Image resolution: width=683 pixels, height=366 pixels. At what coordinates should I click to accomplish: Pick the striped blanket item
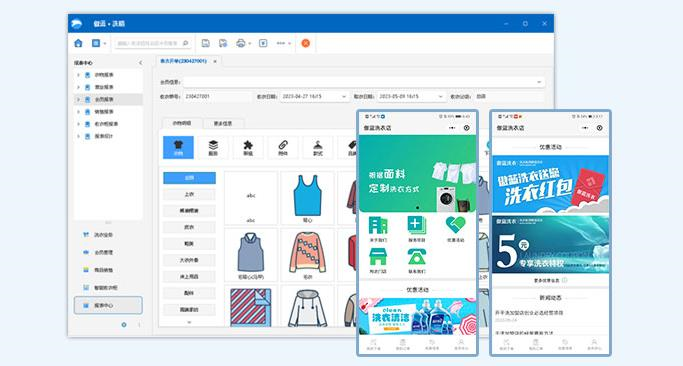[250, 306]
